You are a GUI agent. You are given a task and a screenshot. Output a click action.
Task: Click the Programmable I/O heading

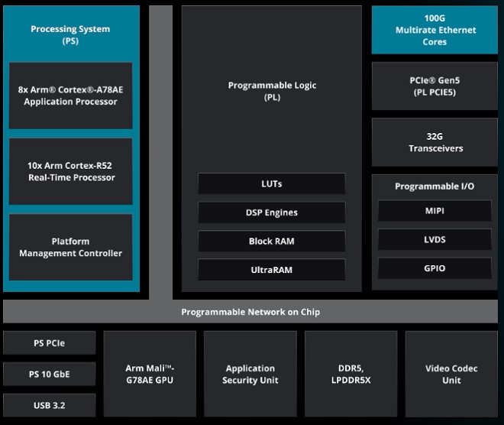[x=435, y=187]
